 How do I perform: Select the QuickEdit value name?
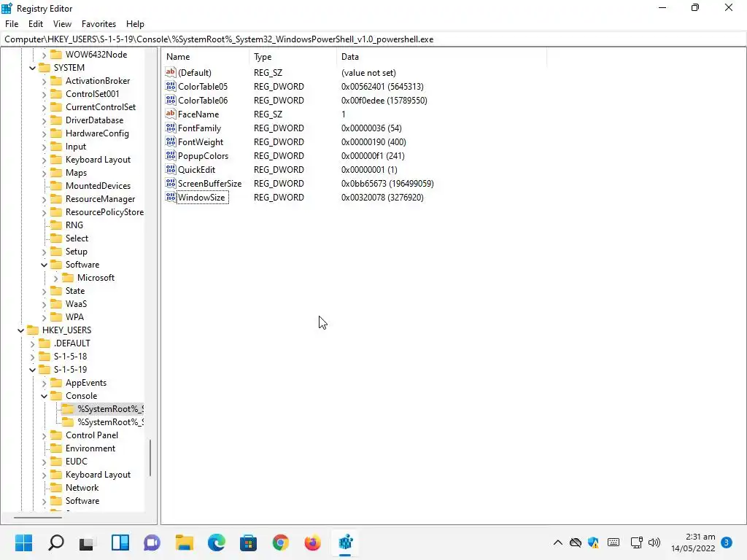tap(196, 170)
